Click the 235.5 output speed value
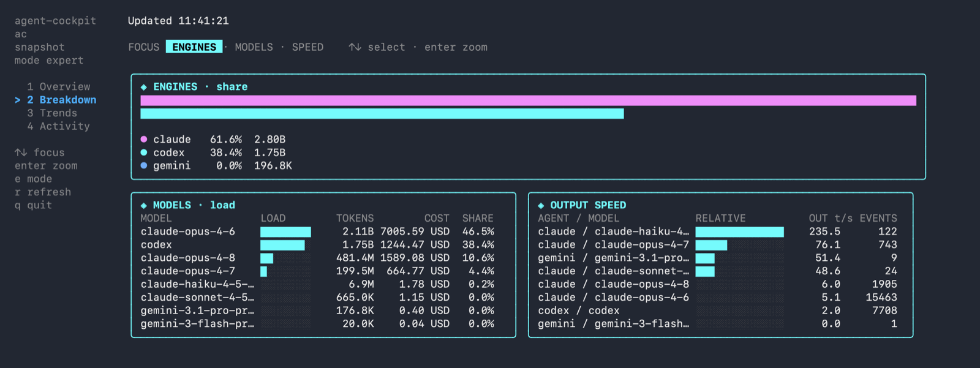Image resolution: width=980 pixels, height=368 pixels. tap(825, 231)
